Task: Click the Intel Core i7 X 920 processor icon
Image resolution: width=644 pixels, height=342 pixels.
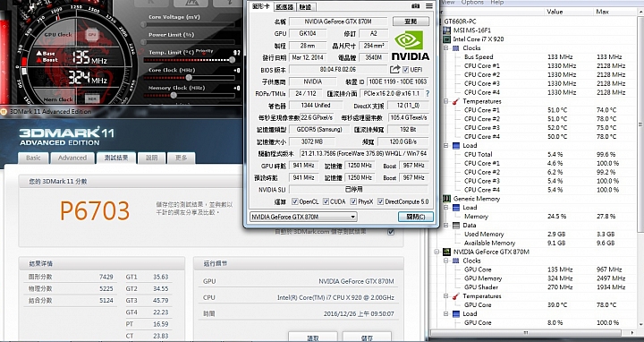Action: pyautogui.click(x=447, y=39)
